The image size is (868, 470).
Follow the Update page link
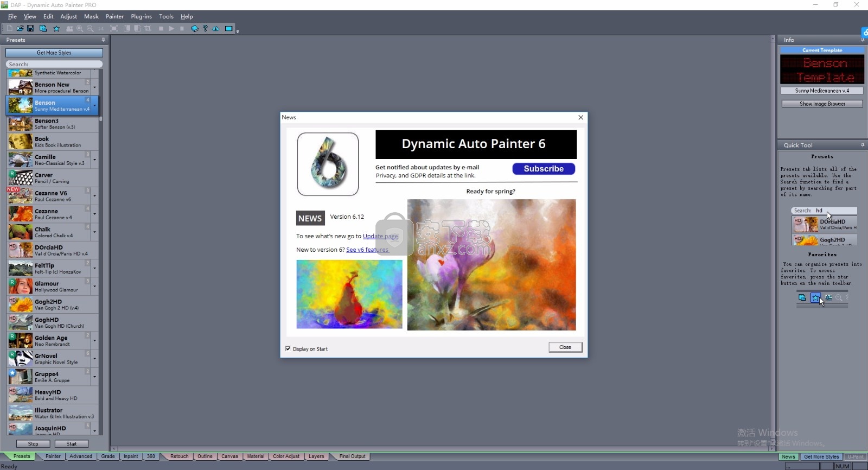point(380,236)
